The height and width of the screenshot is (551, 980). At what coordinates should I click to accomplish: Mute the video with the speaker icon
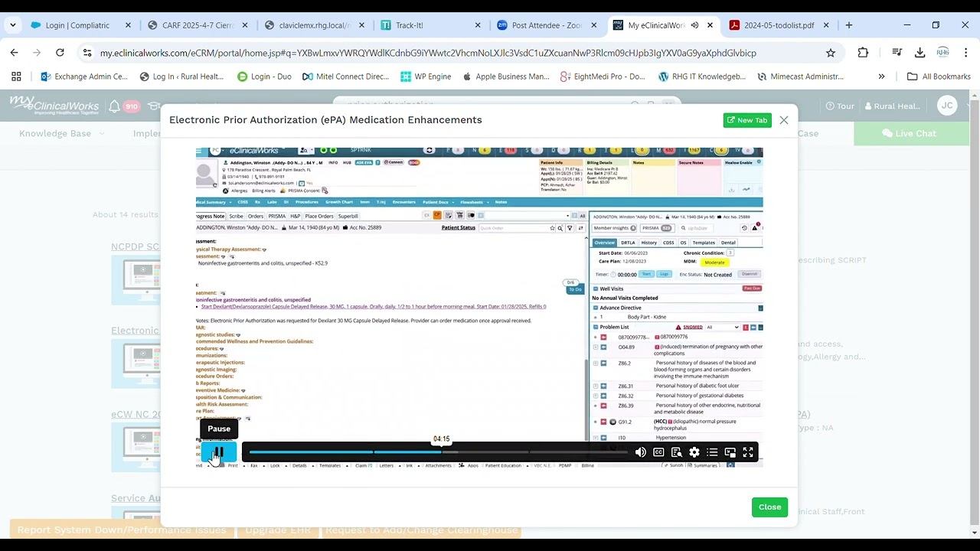pyautogui.click(x=641, y=452)
